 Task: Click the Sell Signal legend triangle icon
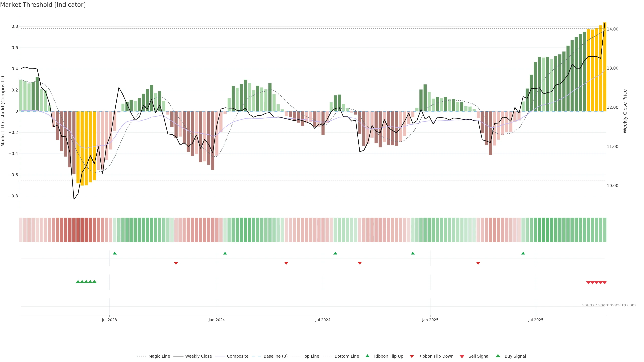pos(462,356)
